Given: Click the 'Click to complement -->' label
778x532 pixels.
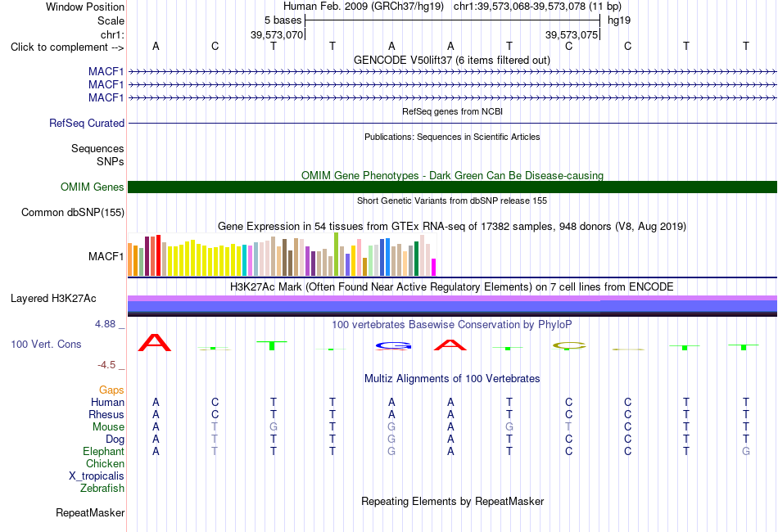Looking at the screenshot, I should [67, 47].
